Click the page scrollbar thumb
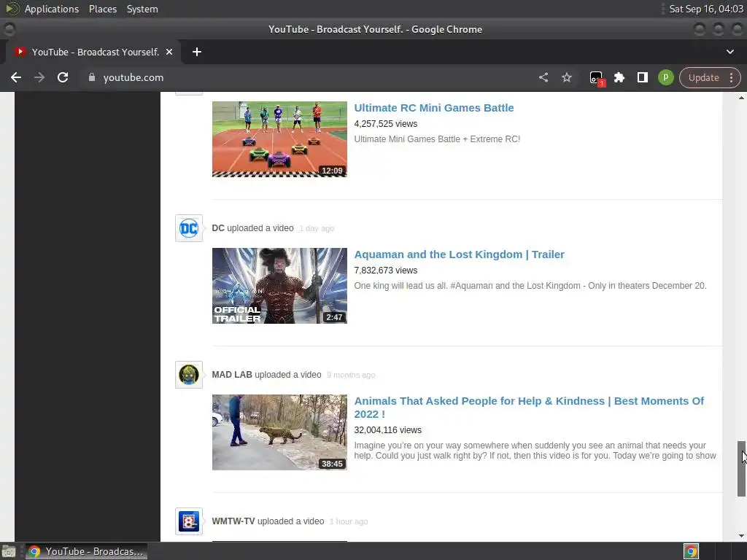 coord(741,469)
